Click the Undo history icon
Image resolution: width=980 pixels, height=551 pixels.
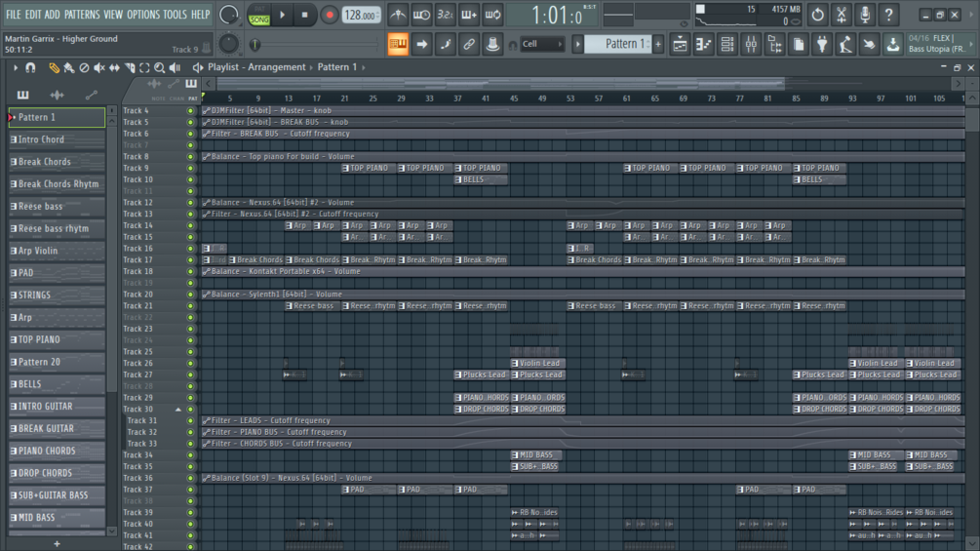click(817, 15)
